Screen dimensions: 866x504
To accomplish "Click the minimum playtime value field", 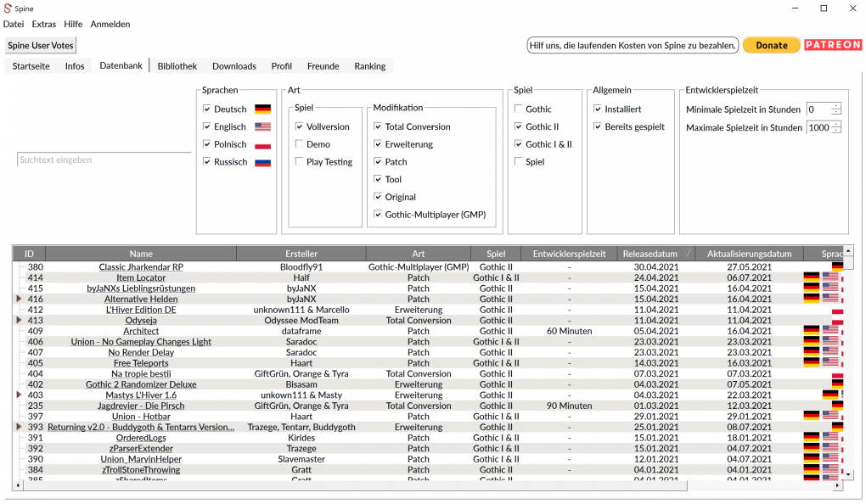I will [x=818, y=109].
